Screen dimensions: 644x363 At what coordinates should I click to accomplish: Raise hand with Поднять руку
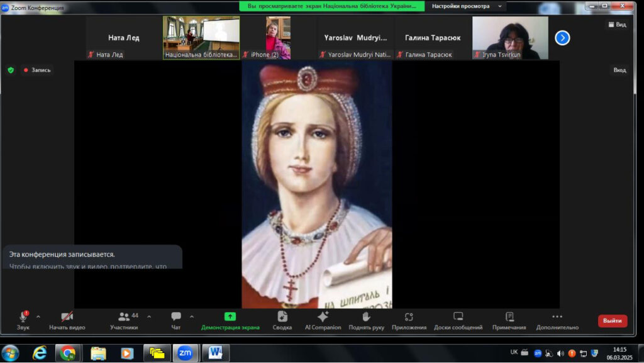(x=367, y=320)
